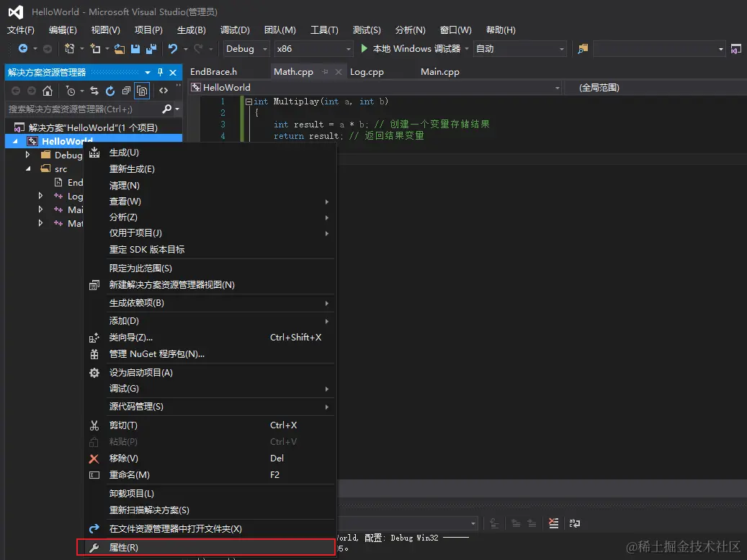This screenshot has height=560, width=747.
Task: Click the feedback icon at toolbar end
Action: point(735,48)
